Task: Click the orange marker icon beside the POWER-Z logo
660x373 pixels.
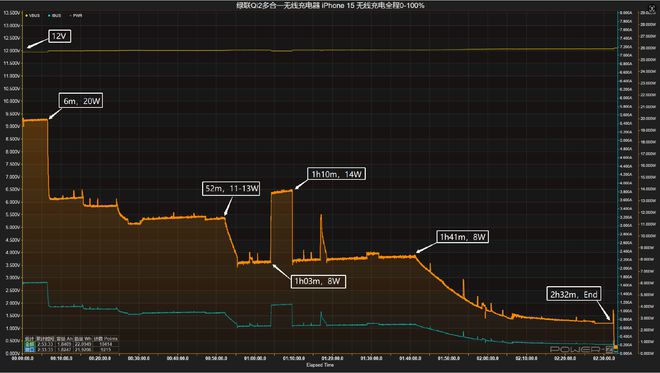Action: pos(616,348)
